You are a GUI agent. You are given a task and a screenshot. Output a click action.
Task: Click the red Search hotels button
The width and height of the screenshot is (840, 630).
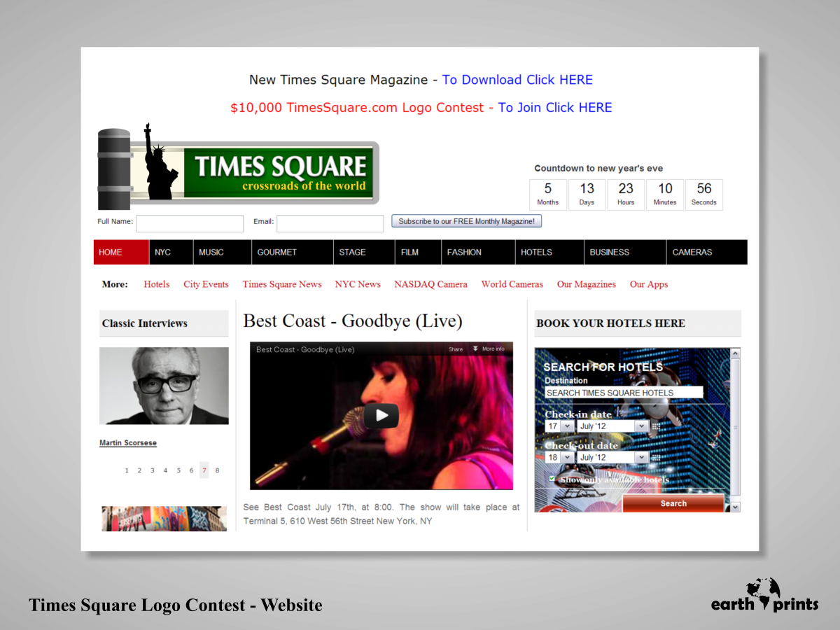point(673,503)
